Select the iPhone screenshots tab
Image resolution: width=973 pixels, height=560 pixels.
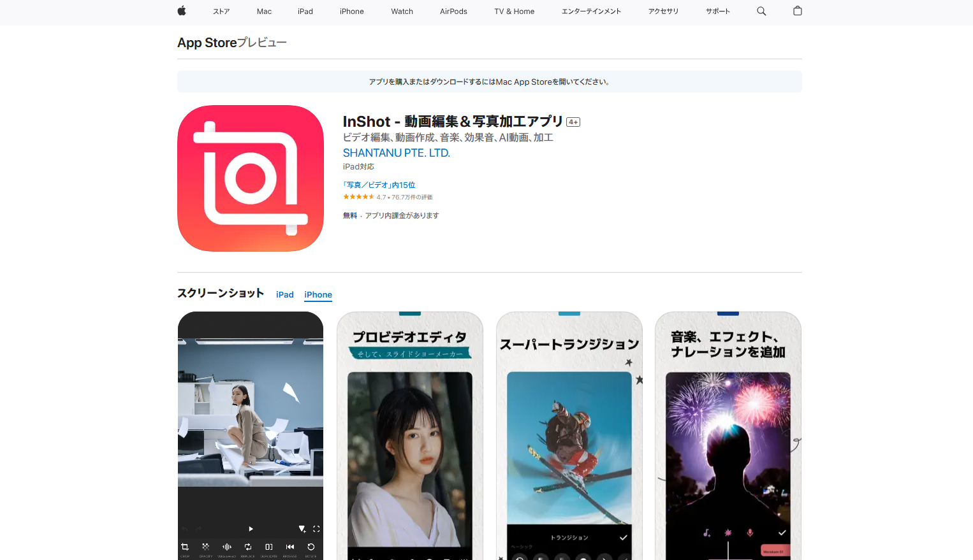pos(318,294)
